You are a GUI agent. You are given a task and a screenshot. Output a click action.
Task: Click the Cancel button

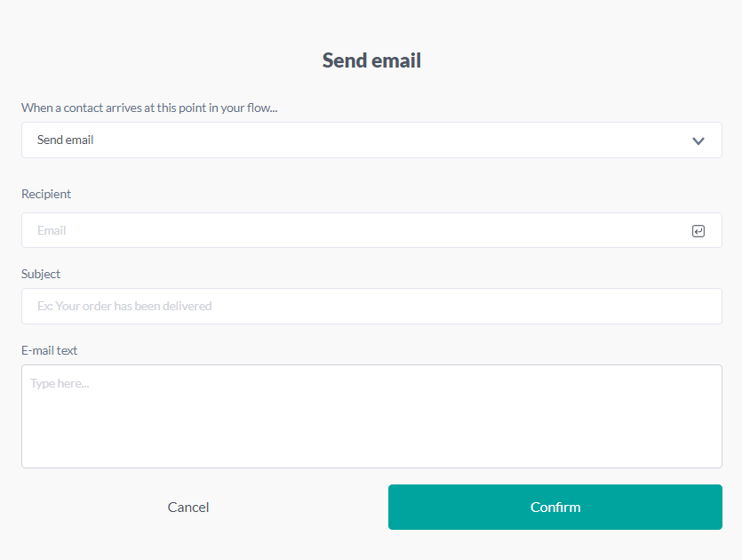(x=188, y=508)
